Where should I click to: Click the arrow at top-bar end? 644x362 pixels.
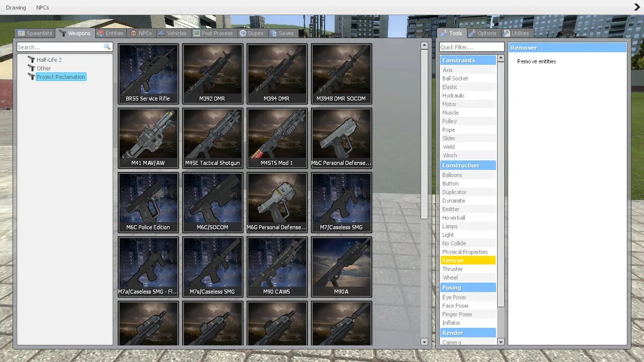point(637,7)
